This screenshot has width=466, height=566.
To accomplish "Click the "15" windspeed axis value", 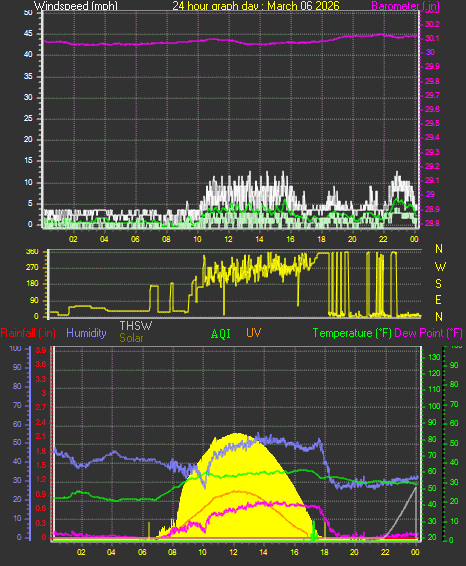I will [x=28, y=161].
